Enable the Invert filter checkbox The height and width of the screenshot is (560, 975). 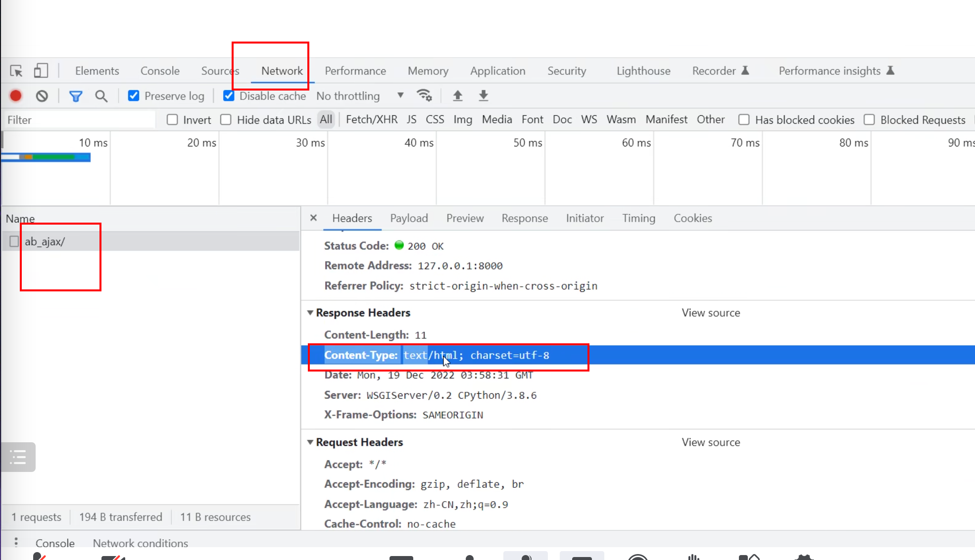(172, 120)
